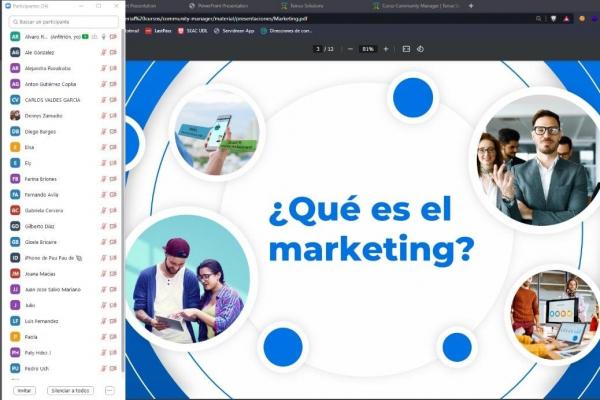Toggle microphone icon for Luis Fernandez
Viewport: 600px width, 400px height.
click(103, 321)
